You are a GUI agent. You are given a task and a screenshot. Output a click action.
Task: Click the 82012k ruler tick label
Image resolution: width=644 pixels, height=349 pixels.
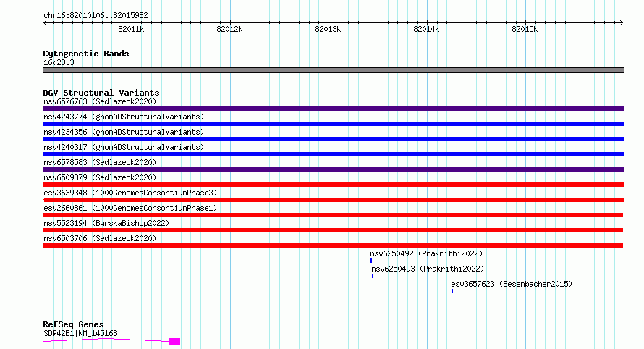(x=229, y=29)
